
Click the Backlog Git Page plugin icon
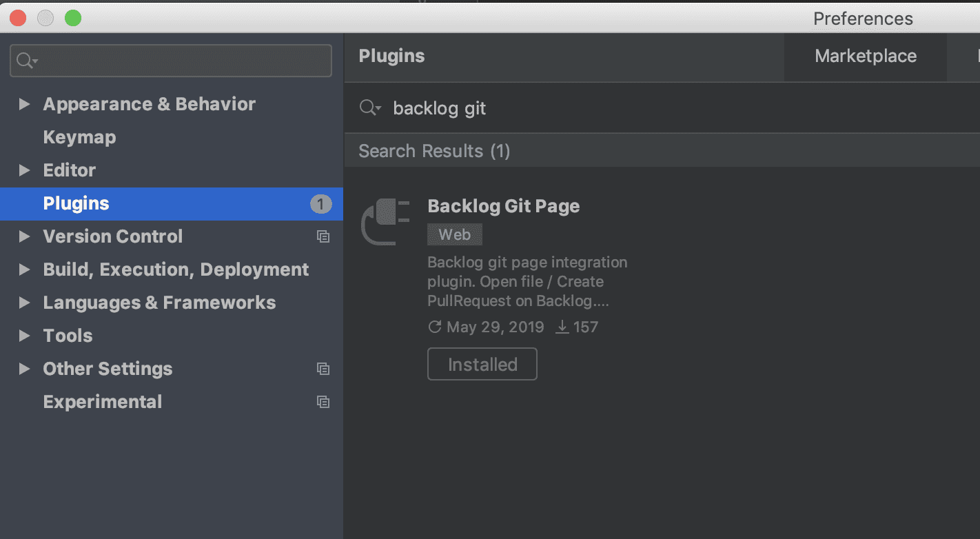(x=384, y=222)
